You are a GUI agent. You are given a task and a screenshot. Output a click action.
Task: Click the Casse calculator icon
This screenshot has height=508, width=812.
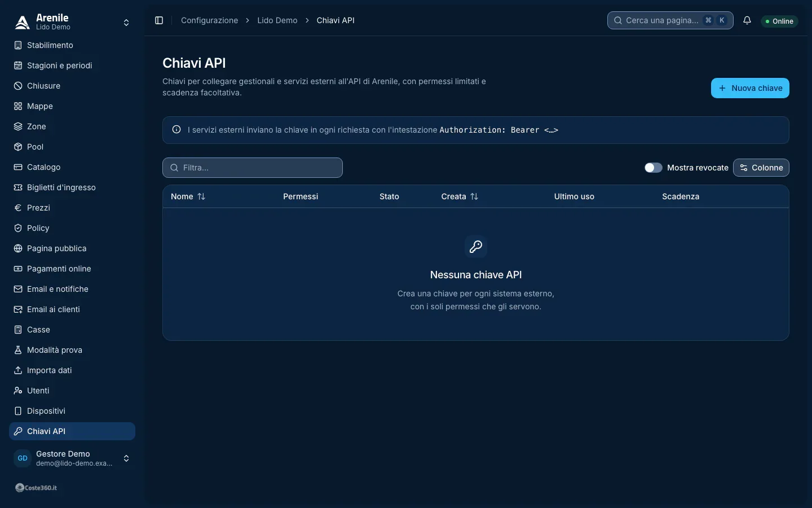click(18, 330)
